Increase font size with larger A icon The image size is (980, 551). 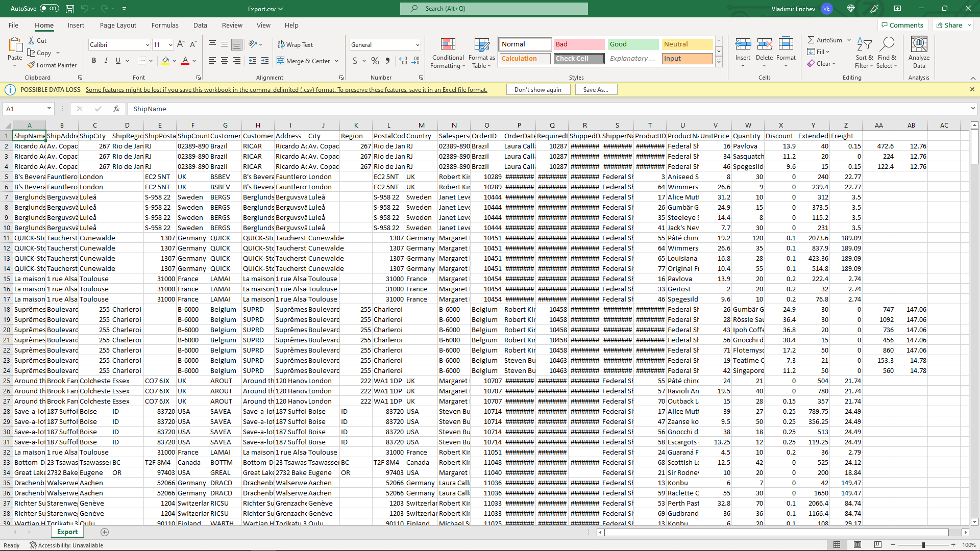coord(181,45)
